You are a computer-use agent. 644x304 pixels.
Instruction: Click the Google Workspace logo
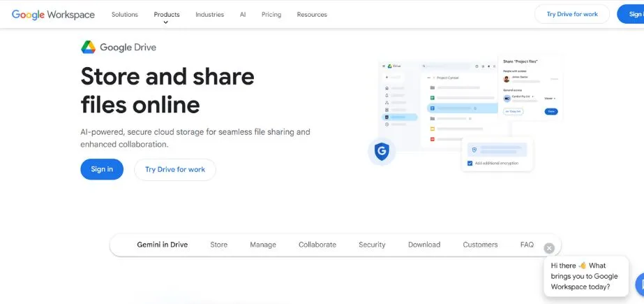click(53, 15)
